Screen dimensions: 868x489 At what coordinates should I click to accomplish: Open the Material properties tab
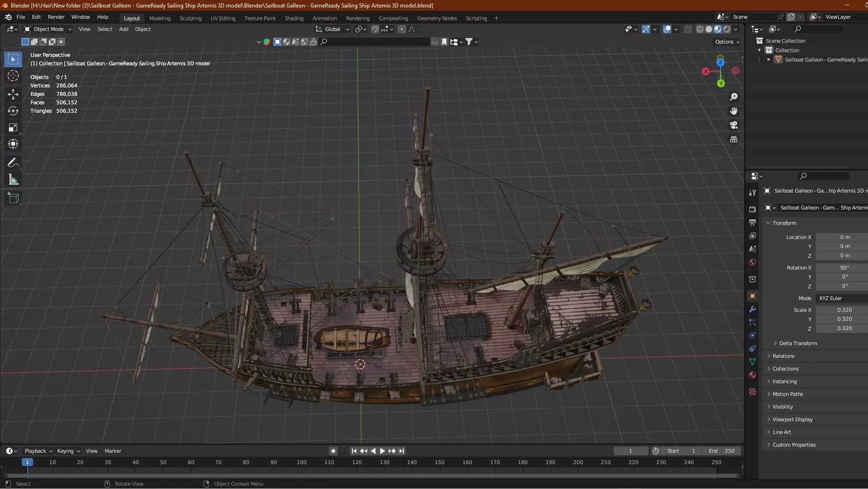point(753,375)
